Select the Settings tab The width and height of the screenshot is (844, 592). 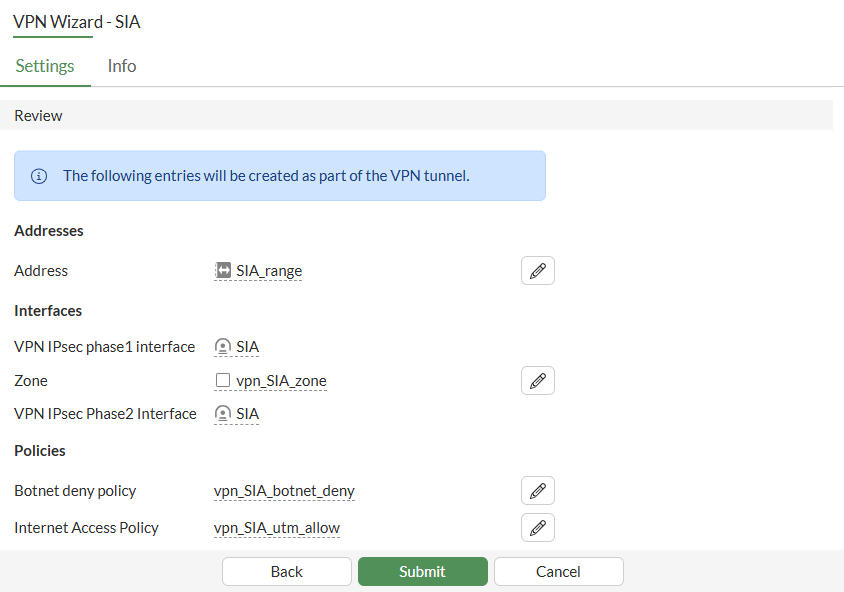tap(44, 66)
